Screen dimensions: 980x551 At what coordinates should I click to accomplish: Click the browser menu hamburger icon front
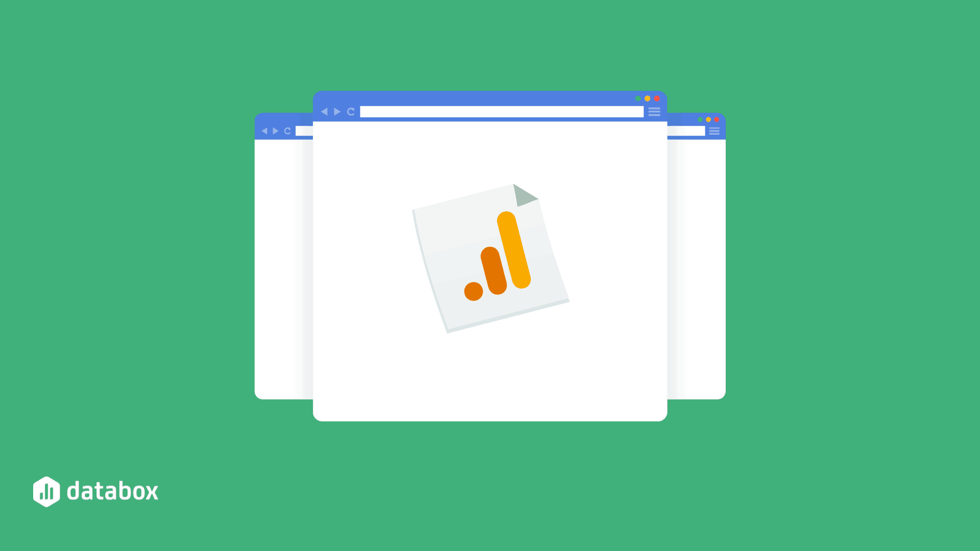click(x=654, y=112)
